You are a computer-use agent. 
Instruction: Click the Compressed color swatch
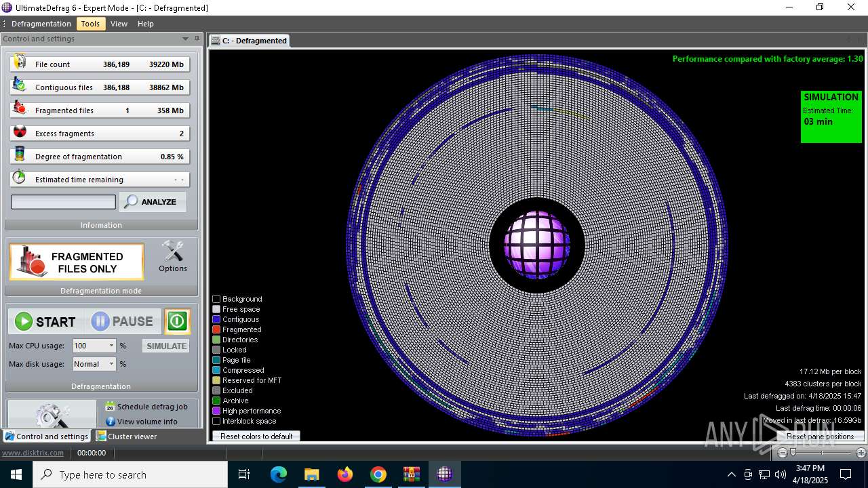point(216,370)
